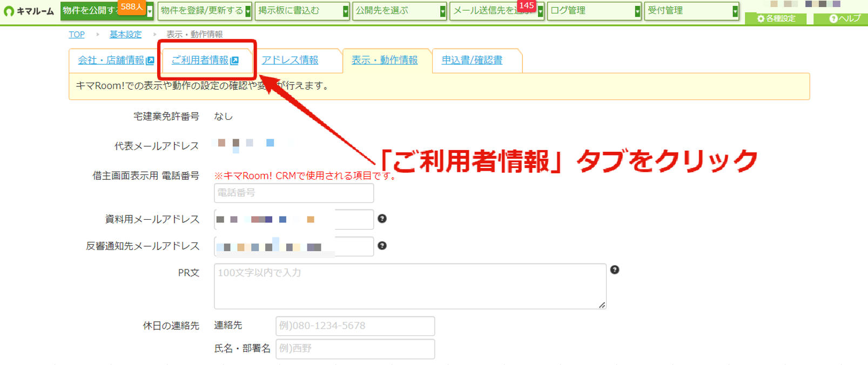The height and width of the screenshot is (365, 868).
Task: Open the メール送信先を選ぶ menu
Action: [x=496, y=11]
